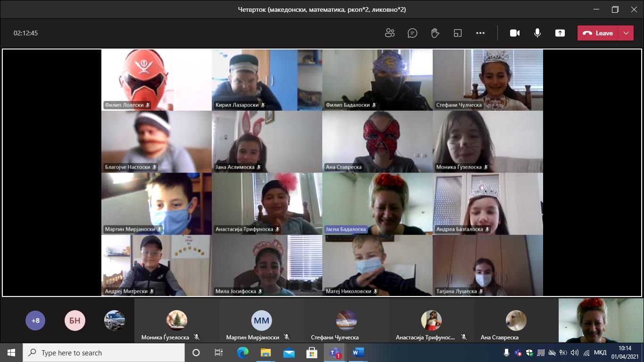This screenshot has height=362, width=644.
Task: Open the meeting chat icon
Action: (413, 33)
